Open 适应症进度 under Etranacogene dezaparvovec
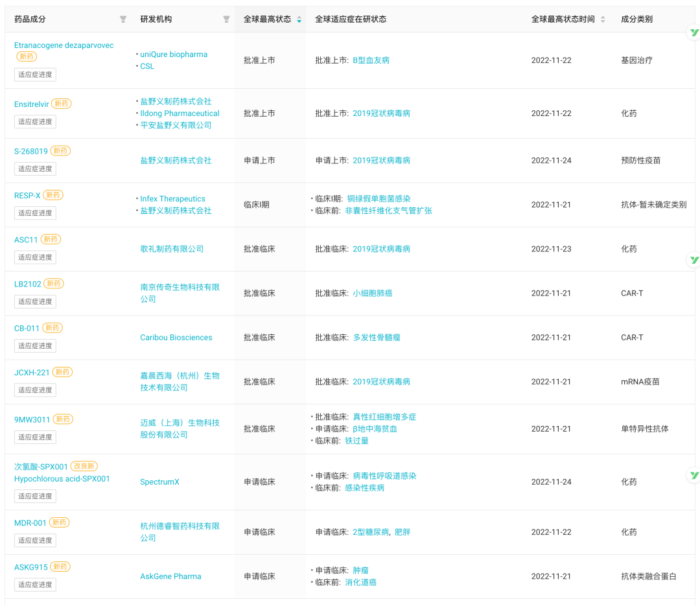This screenshot has width=700, height=606. [35, 75]
